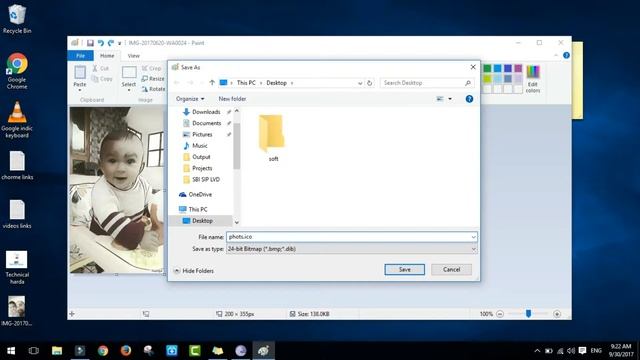Pick the lime yellow swatch in Paint palette

click(487, 78)
